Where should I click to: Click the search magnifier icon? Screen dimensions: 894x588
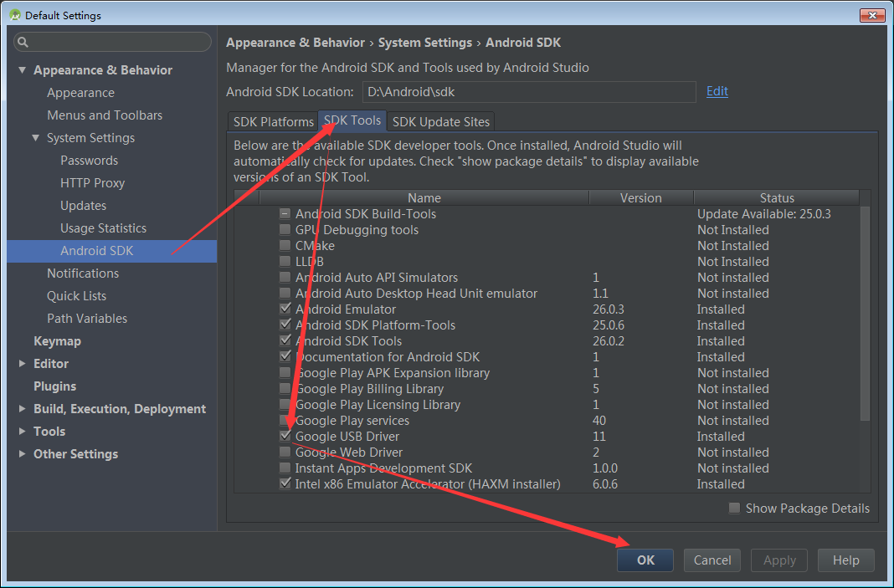tap(23, 42)
